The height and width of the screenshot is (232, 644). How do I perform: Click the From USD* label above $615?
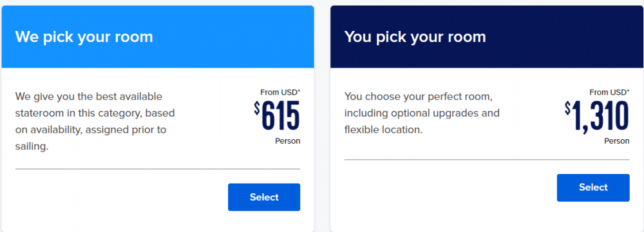tap(280, 92)
